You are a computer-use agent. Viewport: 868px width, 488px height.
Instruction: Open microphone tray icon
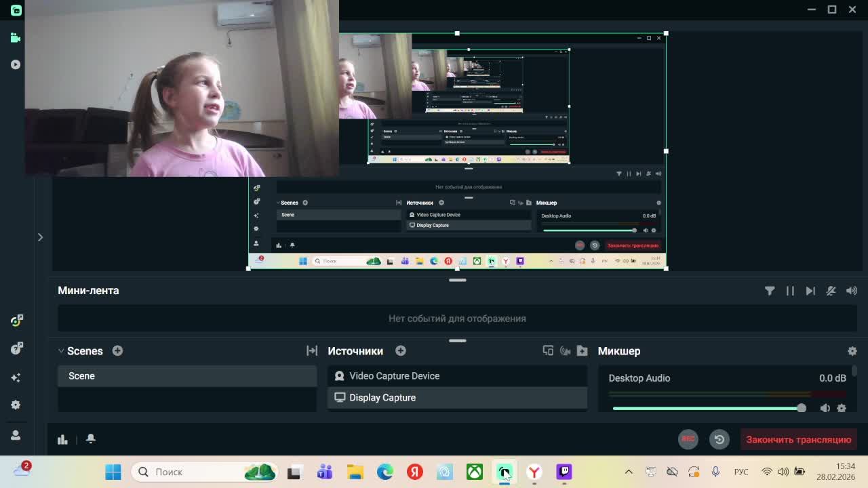pyautogui.click(x=715, y=472)
